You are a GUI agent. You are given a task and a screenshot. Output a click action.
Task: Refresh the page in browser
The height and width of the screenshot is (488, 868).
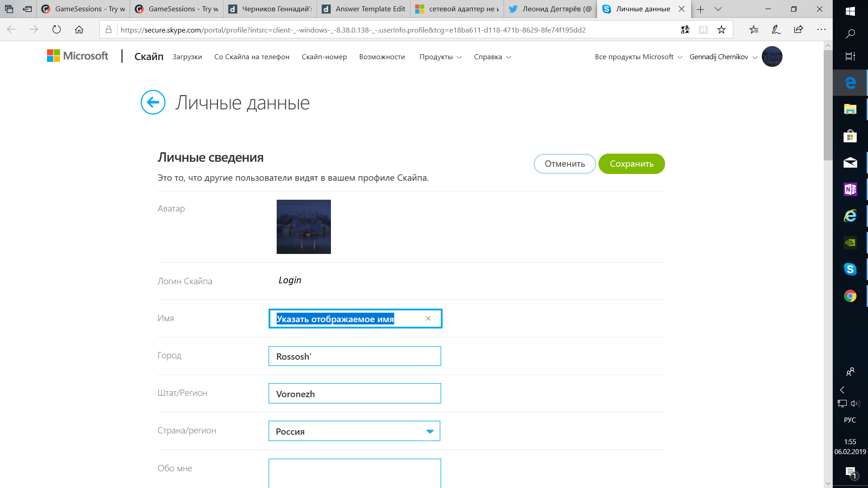[x=57, y=30]
